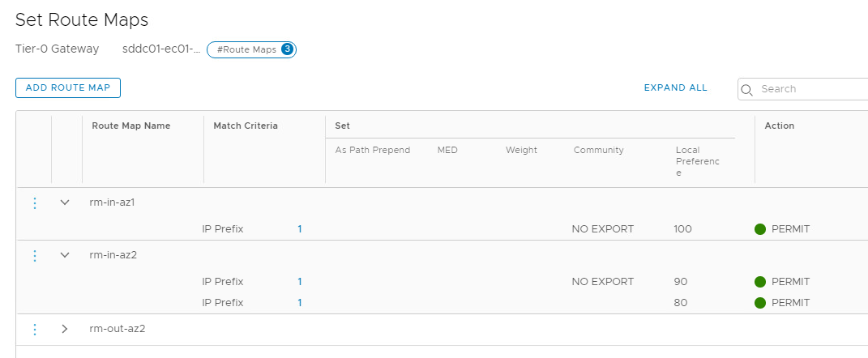This screenshot has height=358, width=868.
Task: Click the Route Map Name column header
Action: coord(131,126)
